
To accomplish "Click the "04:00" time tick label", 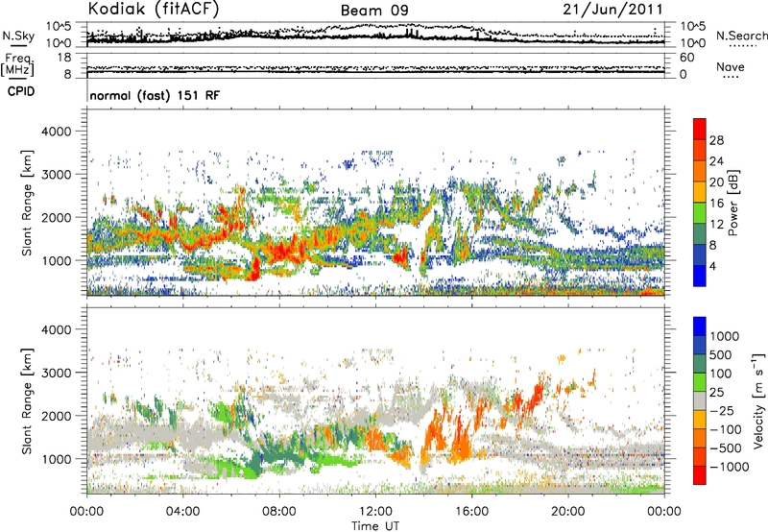I will (182, 512).
